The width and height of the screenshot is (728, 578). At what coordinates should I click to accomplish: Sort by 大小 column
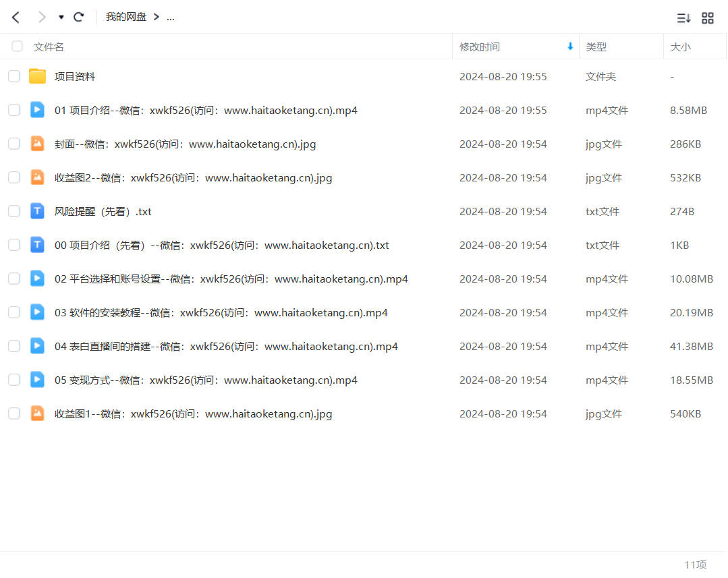pos(681,47)
